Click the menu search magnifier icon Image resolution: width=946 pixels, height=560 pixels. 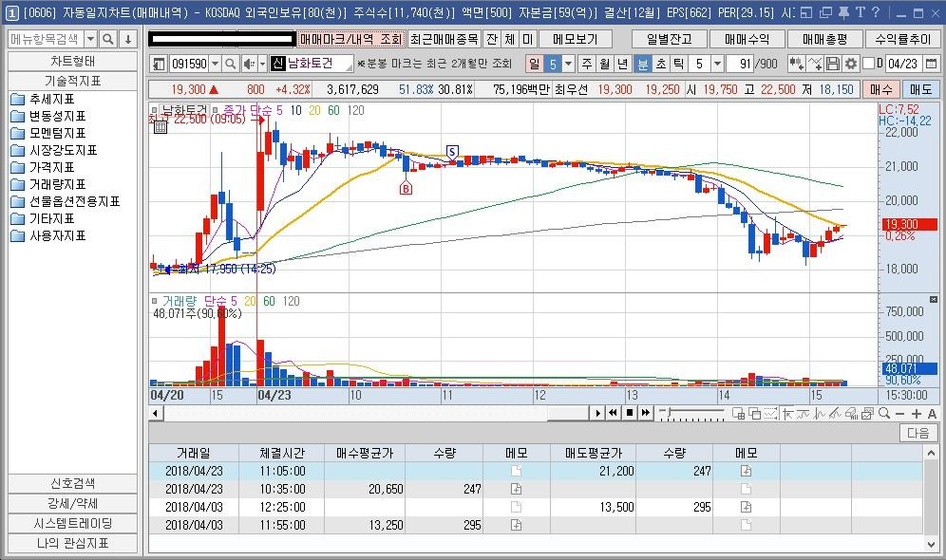pos(108,39)
